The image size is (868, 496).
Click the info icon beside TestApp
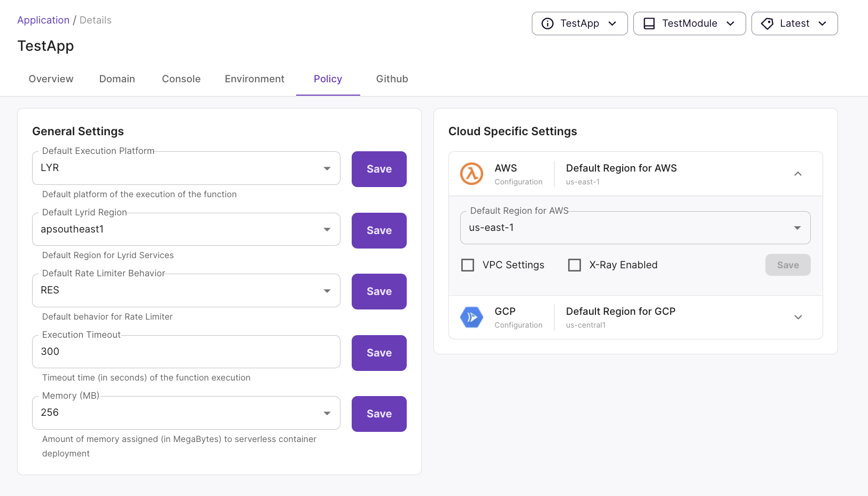(547, 24)
